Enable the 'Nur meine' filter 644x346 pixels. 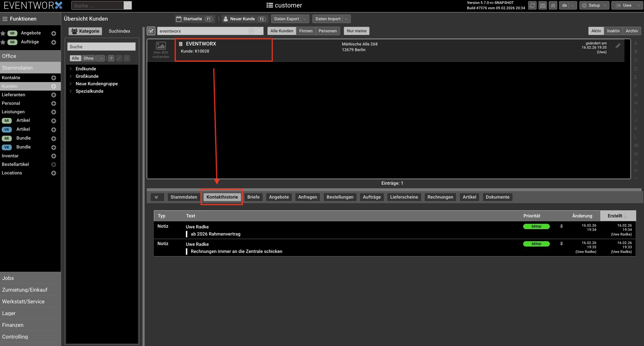coord(356,31)
